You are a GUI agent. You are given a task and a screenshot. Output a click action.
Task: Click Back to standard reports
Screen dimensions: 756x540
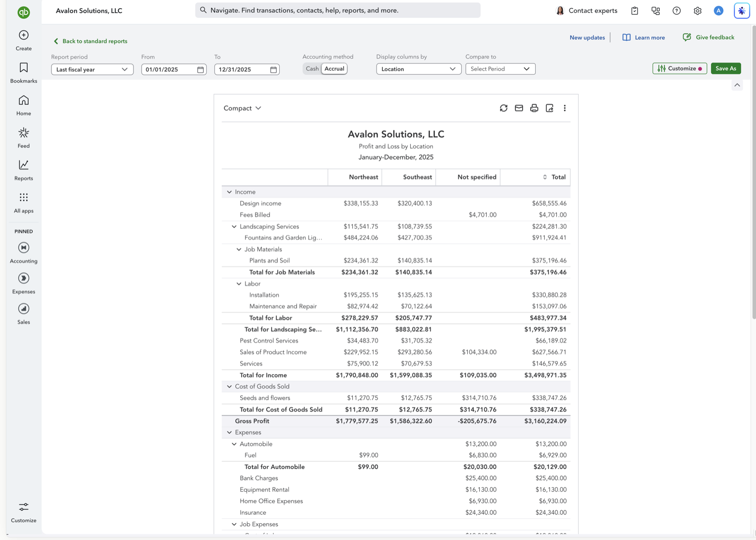[90, 41]
